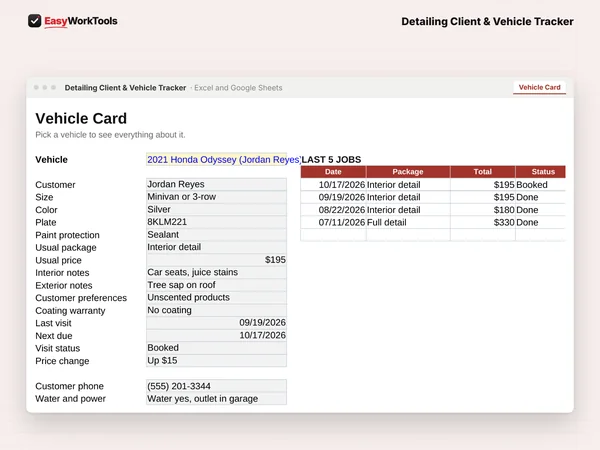Click Next due date 10/17/2026 in the card

[216, 336]
